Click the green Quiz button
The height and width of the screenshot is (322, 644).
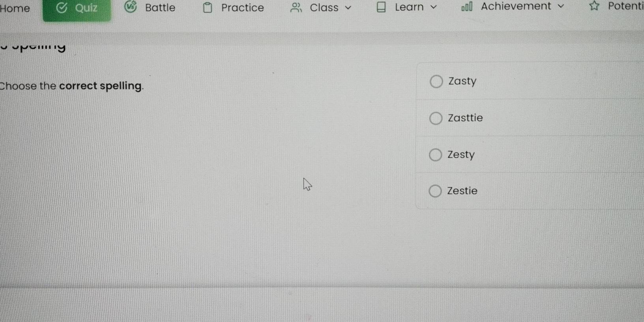click(x=77, y=10)
